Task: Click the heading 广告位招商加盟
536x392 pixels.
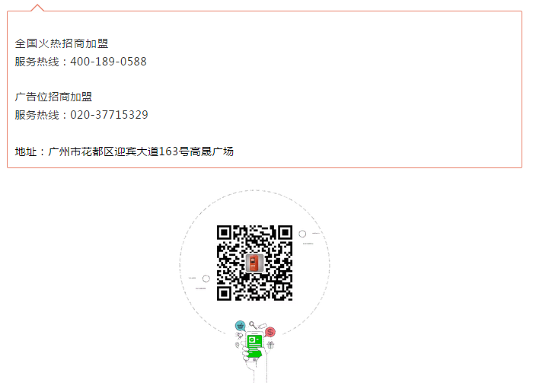Action: coord(53,97)
